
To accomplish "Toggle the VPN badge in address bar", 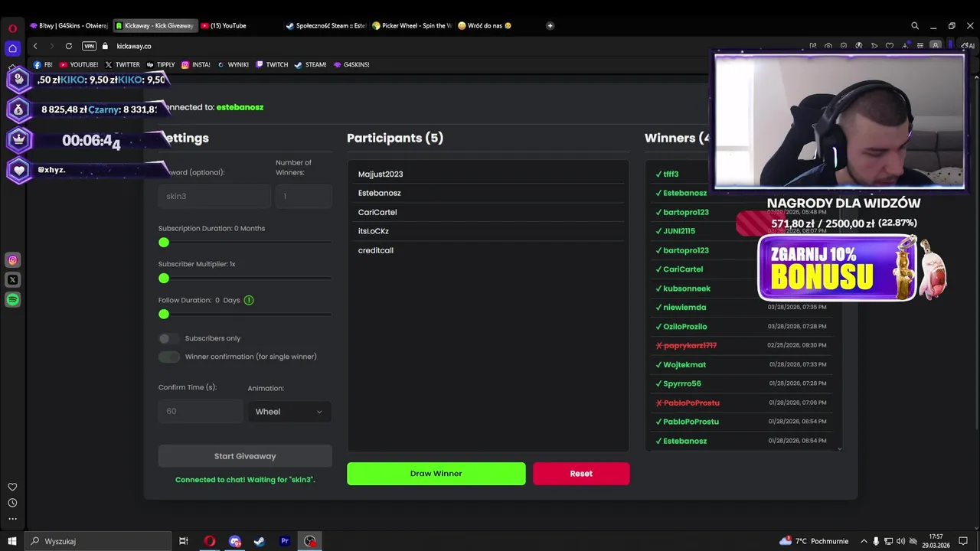I will click(x=89, y=46).
